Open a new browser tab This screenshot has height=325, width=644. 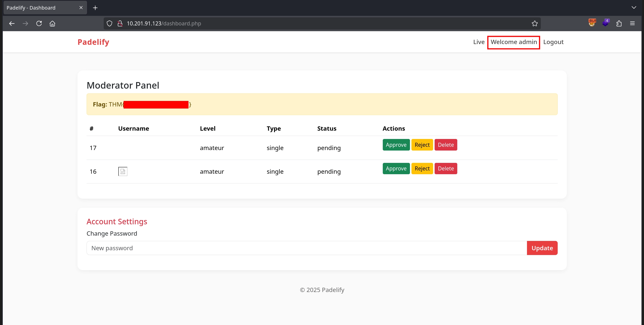pos(95,8)
